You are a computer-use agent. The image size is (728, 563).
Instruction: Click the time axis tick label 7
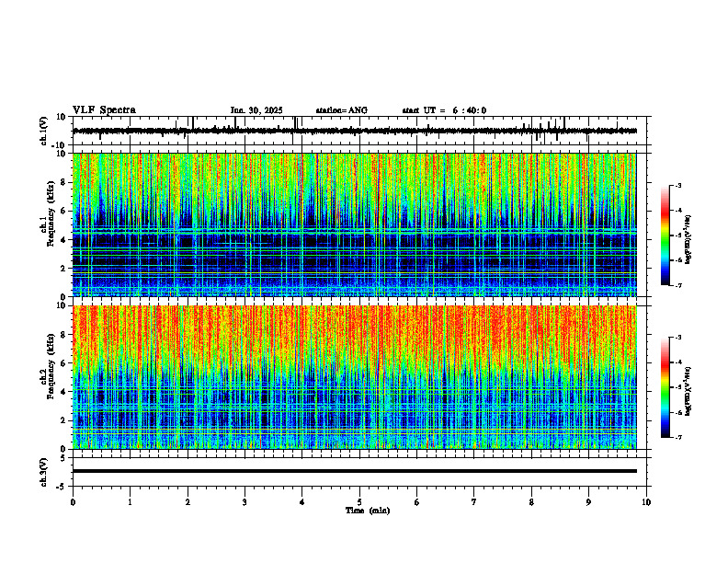[474, 502]
